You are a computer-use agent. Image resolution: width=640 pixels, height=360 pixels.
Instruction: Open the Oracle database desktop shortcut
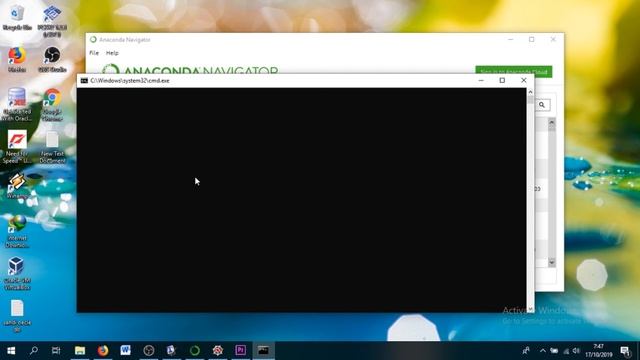tap(17, 104)
